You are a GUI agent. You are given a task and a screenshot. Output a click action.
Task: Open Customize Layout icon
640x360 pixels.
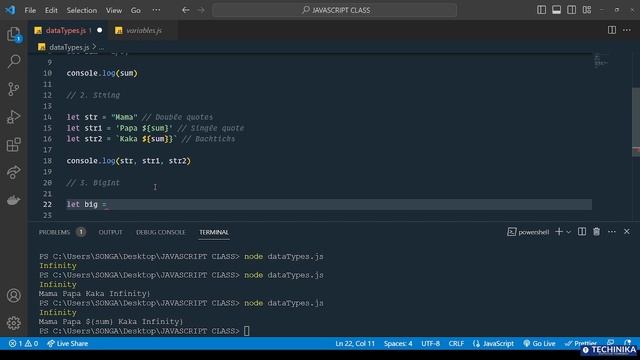[587, 10]
